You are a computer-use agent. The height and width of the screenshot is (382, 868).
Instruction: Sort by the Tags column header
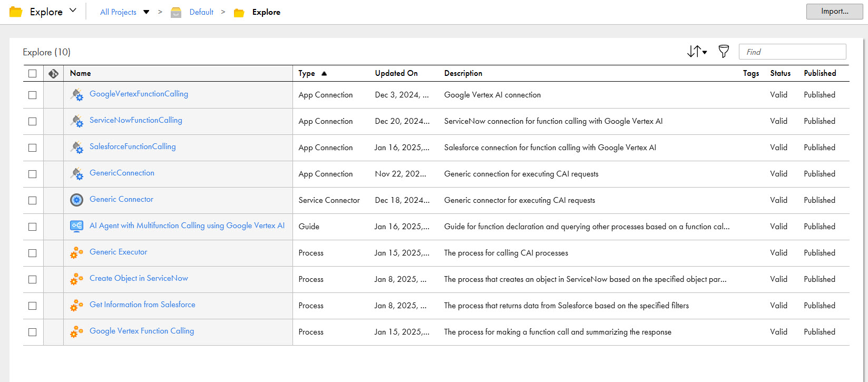751,73
